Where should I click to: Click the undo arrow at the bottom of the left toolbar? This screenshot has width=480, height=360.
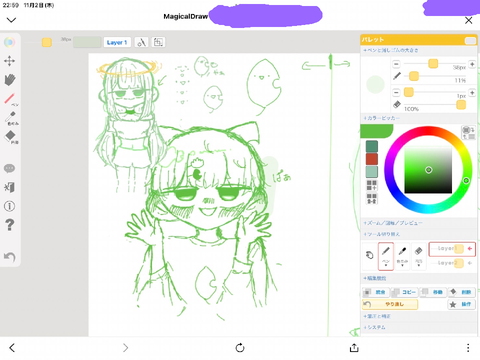[x=9, y=257]
